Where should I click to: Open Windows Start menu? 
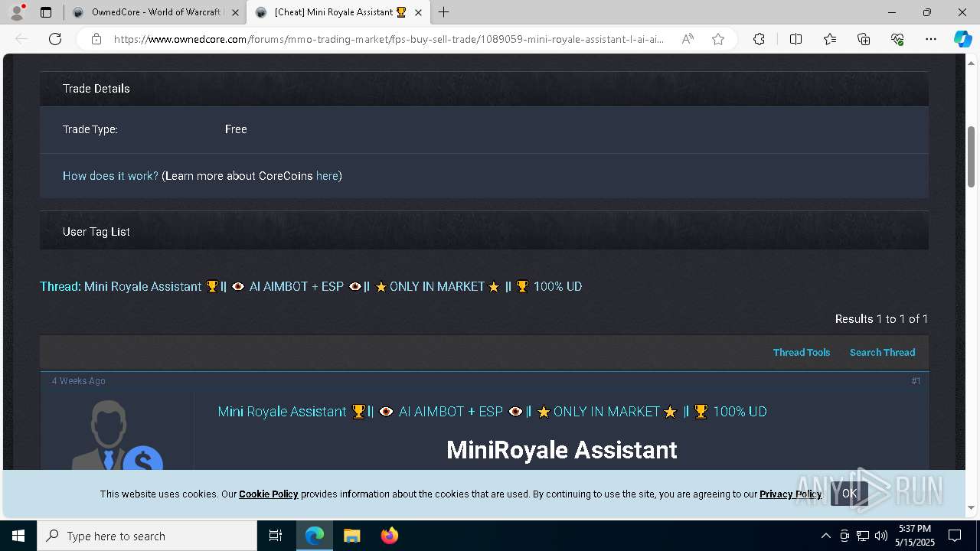pos(18,536)
